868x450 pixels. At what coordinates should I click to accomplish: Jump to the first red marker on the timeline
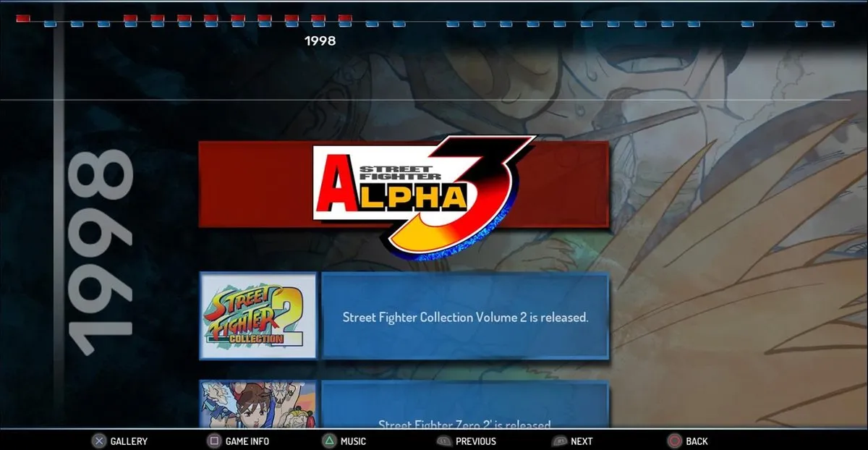point(23,17)
